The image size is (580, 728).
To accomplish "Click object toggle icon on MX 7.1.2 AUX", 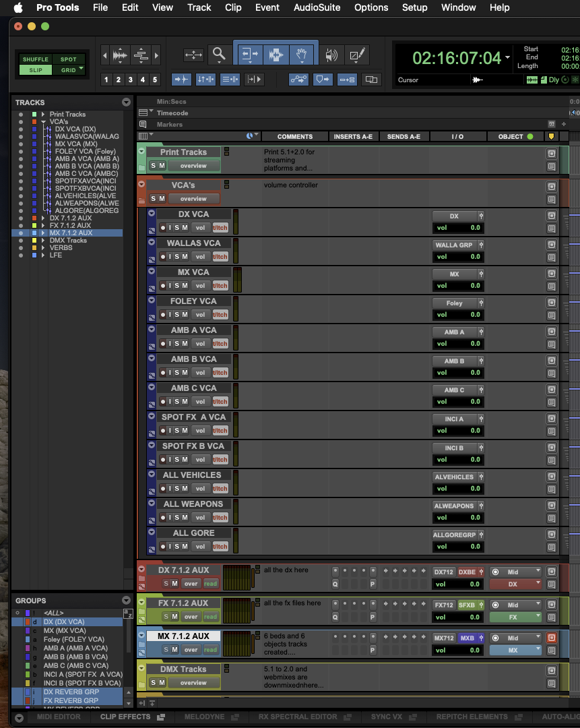I will [x=552, y=638].
